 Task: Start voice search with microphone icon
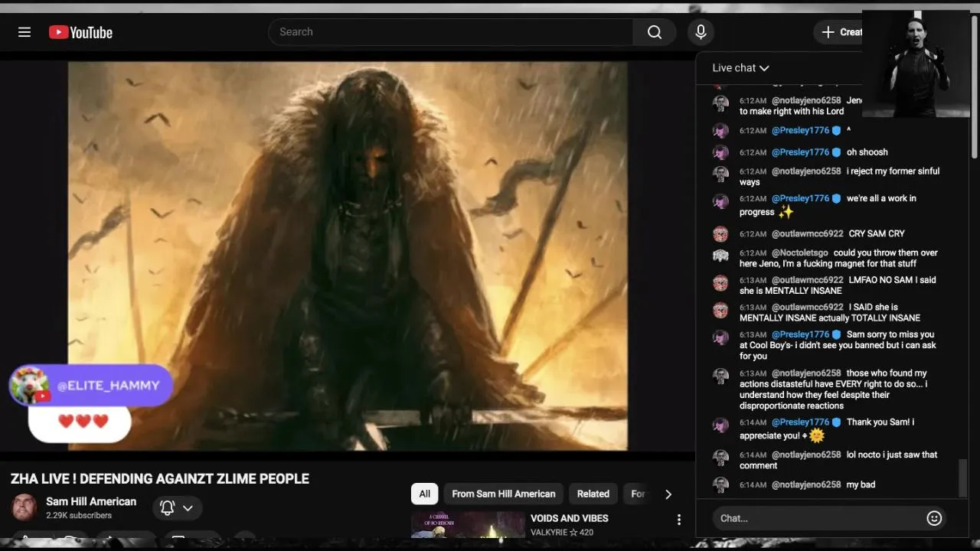tap(701, 32)
